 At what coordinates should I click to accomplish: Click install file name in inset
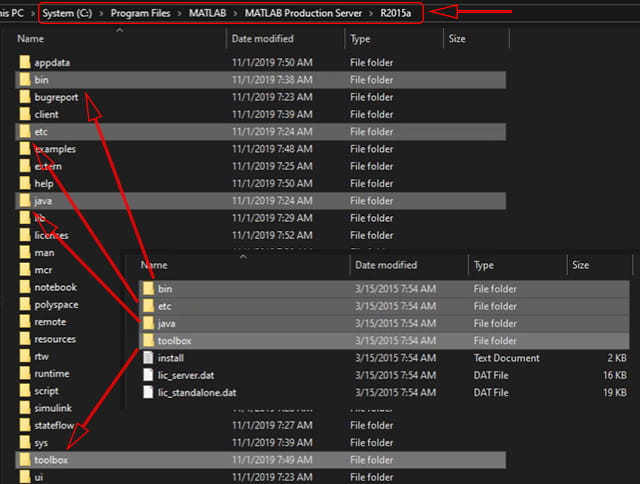171,358
